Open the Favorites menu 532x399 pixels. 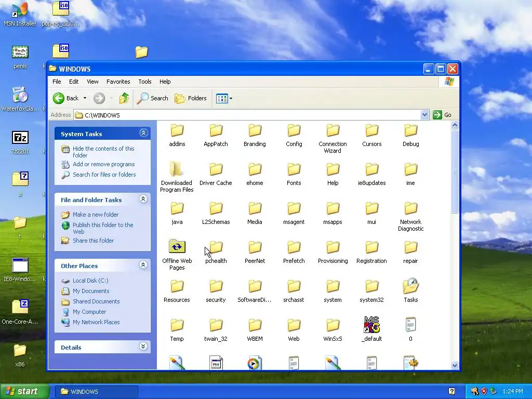118,82
